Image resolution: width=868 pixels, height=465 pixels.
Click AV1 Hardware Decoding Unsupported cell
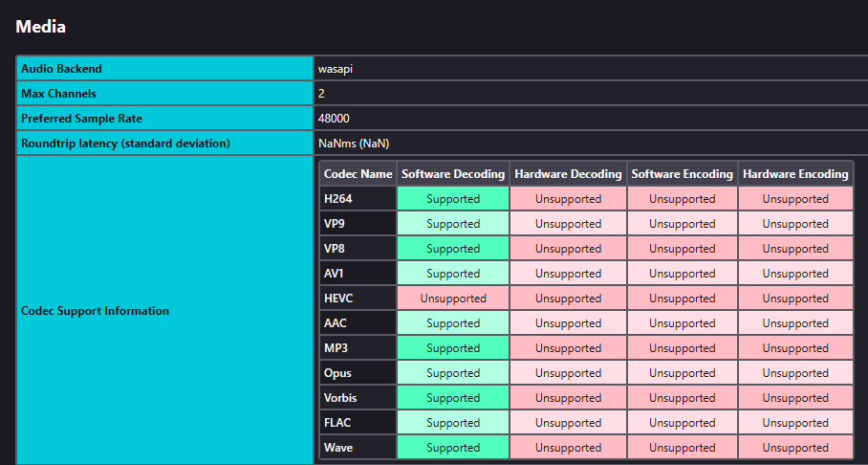tap(569, 274)
